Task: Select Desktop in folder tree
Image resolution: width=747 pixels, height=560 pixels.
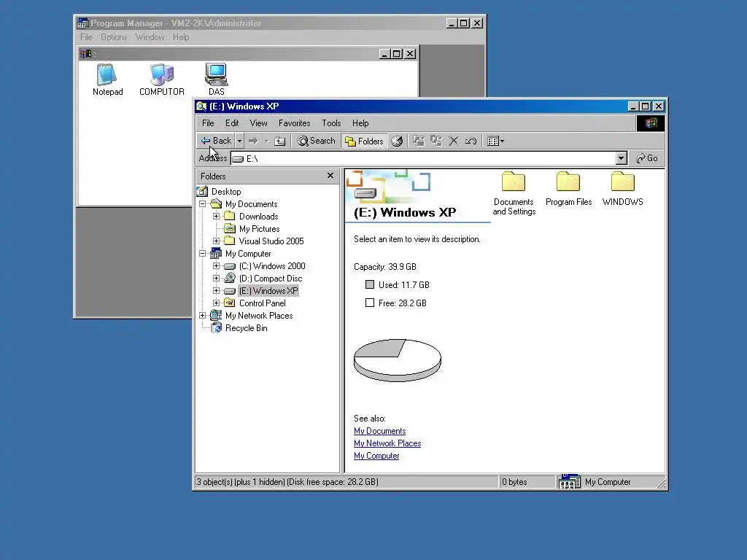Action: coord(226,192)
